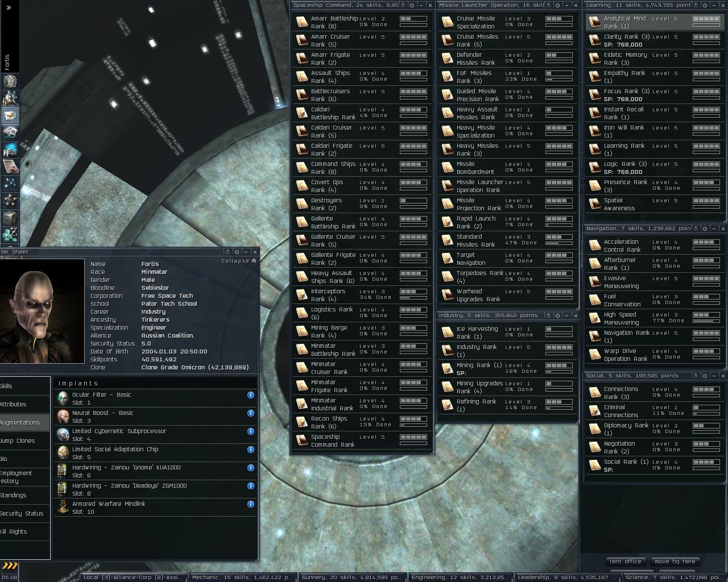
Task: Toggle the pin on the Social window
Action: coord(705,376)
